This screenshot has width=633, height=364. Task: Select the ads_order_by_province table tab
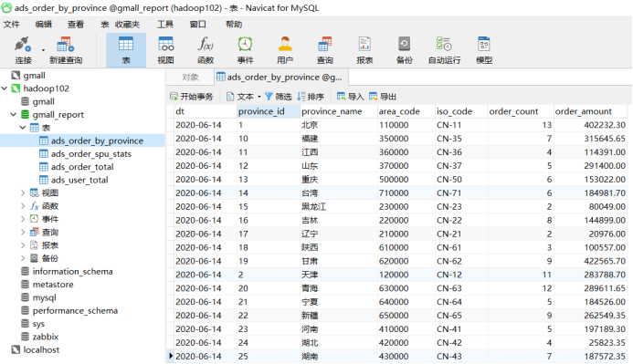point(280,77)
